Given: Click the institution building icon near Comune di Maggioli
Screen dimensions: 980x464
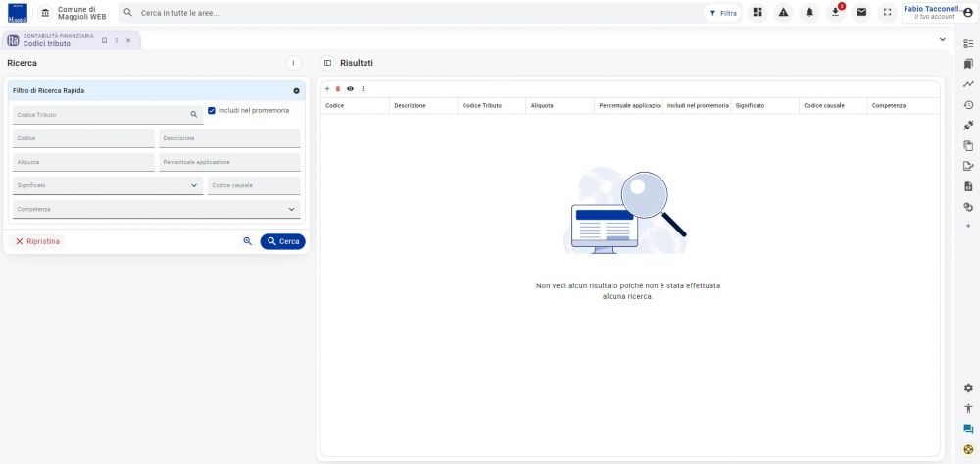Looking at the screenshot, I should (46, 13).
